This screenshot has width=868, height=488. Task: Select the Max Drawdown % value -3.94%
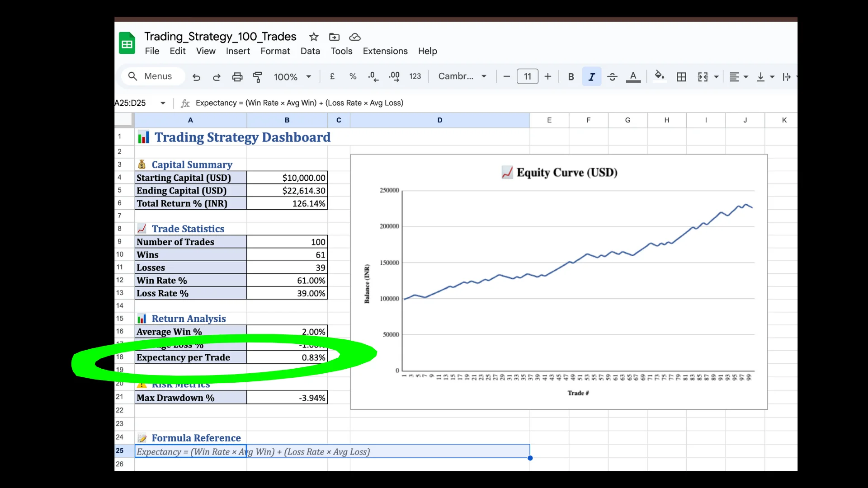pyautogui.click(x=287, y=398)
